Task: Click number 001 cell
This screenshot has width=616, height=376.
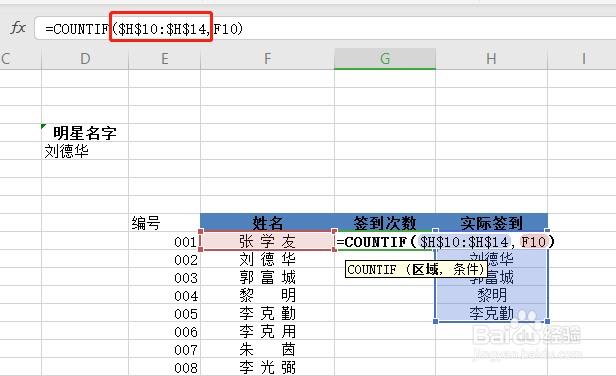Action: (165, 241)
